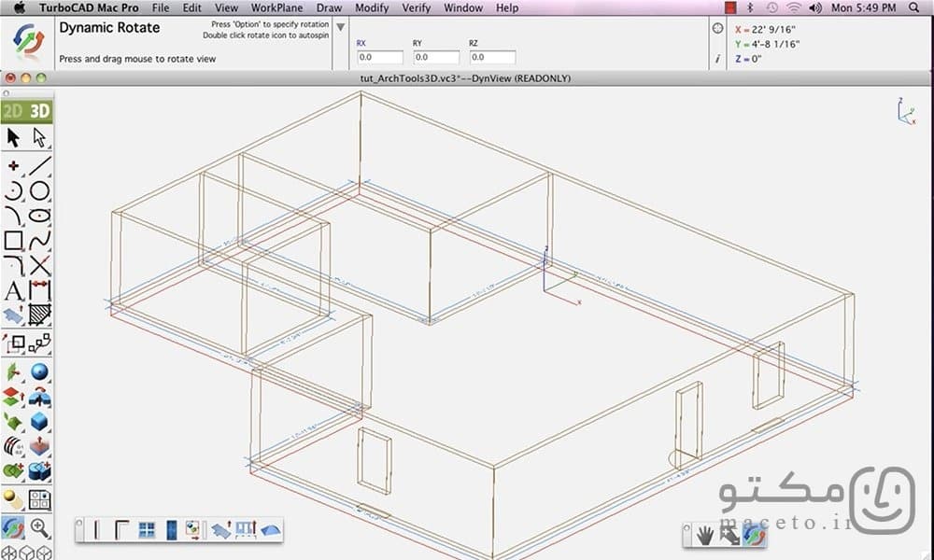Select the black arrow Select tool
Screen dimensions: 934x560
(13, 137)
